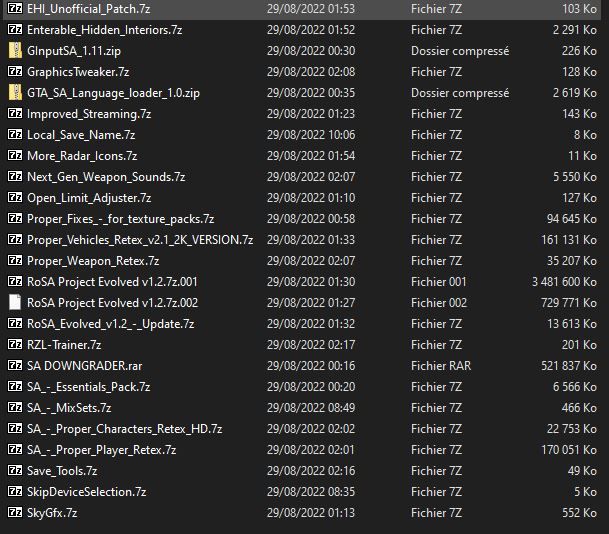Click the blank file icon for RoSA Project Evolved v1.2.7z.002
This screenshot has height=534, width=609.
tap(15, 302)
